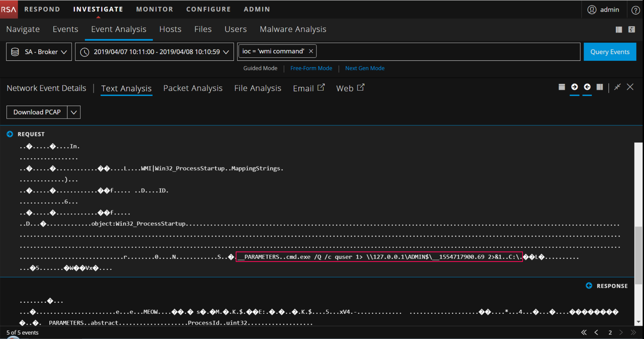Expand the SA - Broker service dropdown
The height and width of the screenshot is (339, 644).
click(39, 52)
